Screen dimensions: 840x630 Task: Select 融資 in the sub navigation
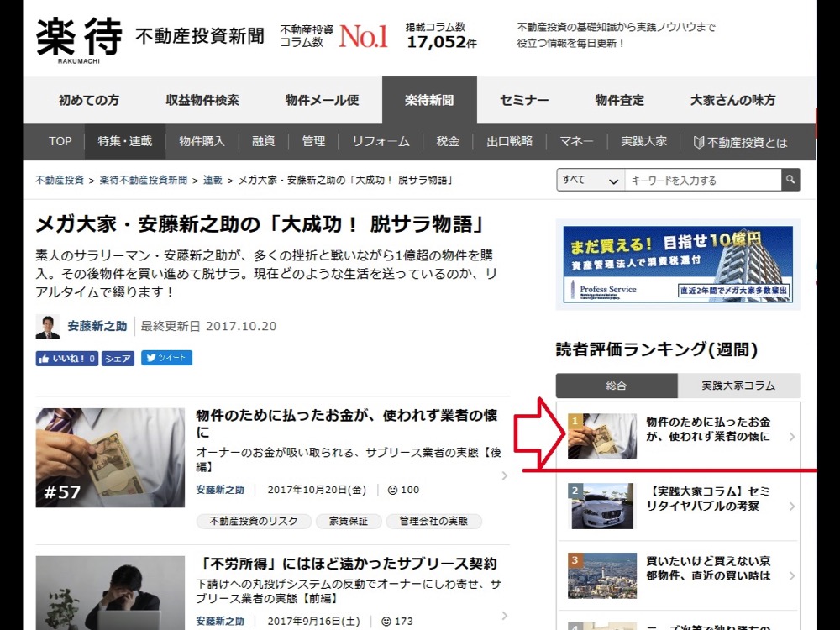coord(264,141)
